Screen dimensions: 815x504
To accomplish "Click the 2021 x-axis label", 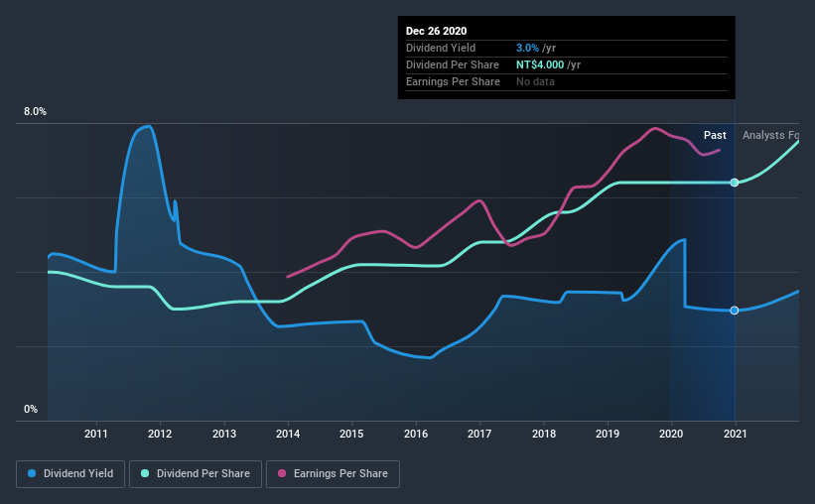I will coord(736,434).
